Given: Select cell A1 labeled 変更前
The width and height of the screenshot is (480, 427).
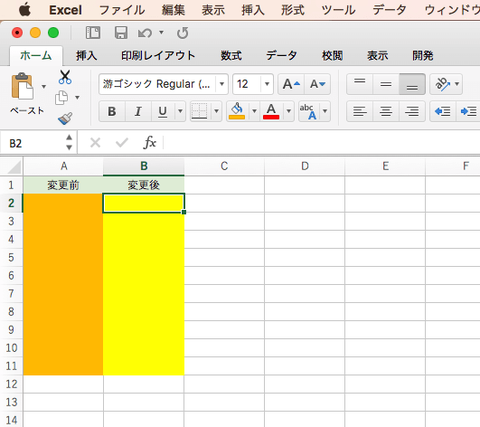Looking at the screenshot, I should tap(63, 185).
